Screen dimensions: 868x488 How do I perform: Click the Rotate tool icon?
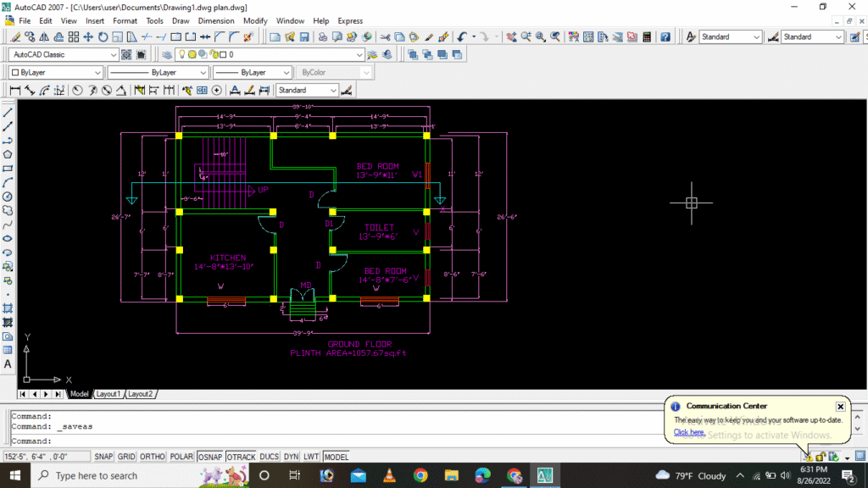103,37
